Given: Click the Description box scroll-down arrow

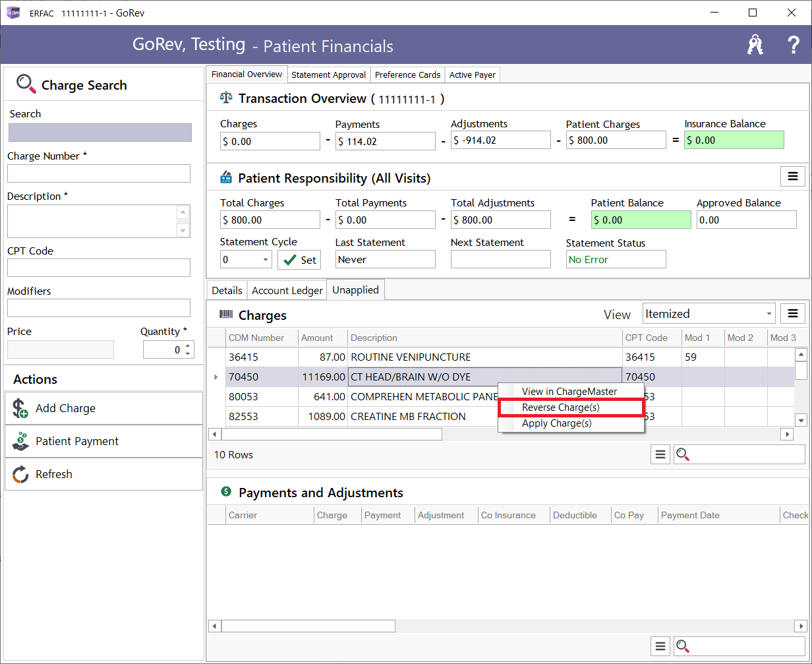Looking at the screenshot, I should click(183, 230).
